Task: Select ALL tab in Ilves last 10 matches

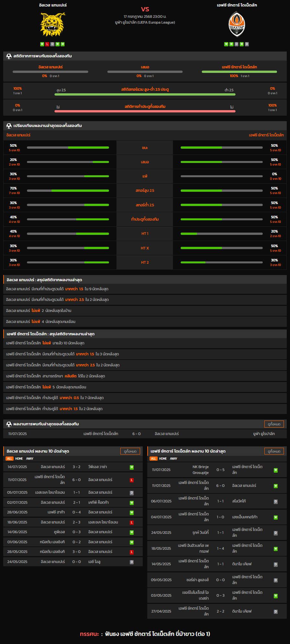Action: pyautogui.click(x=9, y=459)
